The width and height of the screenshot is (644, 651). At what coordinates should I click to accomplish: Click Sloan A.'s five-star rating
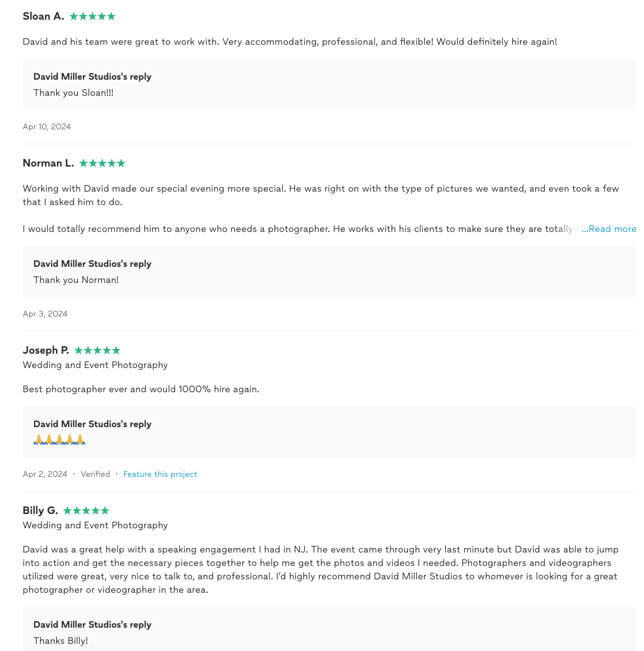92,17
